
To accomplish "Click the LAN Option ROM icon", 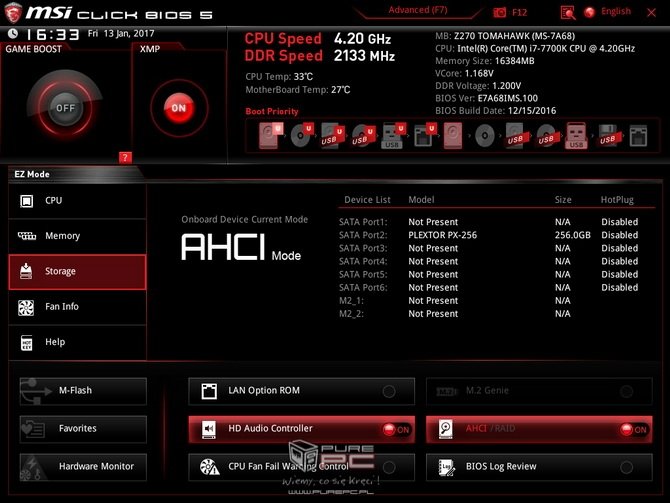I will pyautogui.click(x=209, y=391).
